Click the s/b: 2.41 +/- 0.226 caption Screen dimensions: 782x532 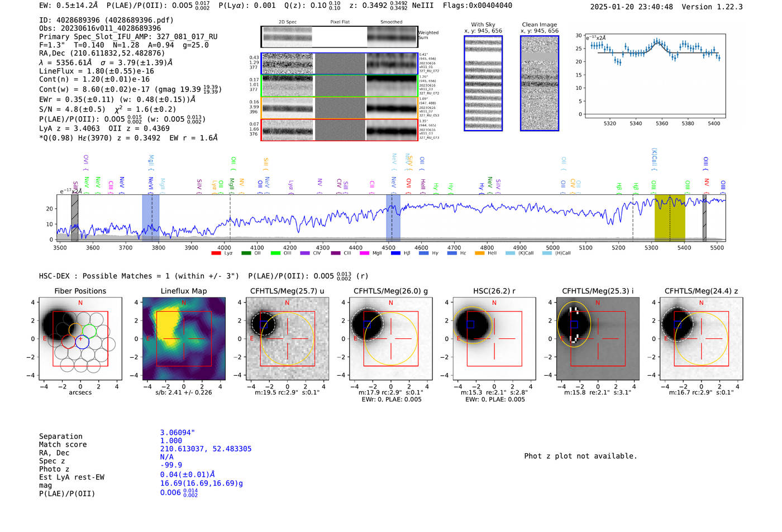[184, 392]
